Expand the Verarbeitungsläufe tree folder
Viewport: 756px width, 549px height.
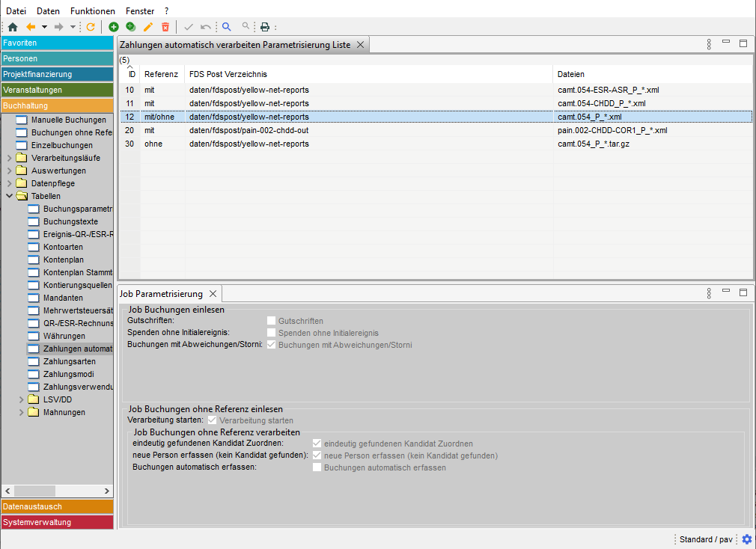10,159
